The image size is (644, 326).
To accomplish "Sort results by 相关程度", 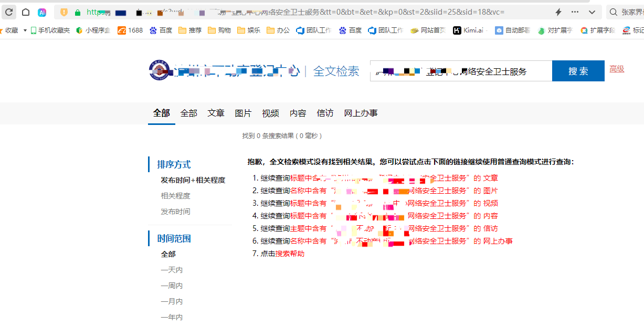I will (x=175, y=196).
